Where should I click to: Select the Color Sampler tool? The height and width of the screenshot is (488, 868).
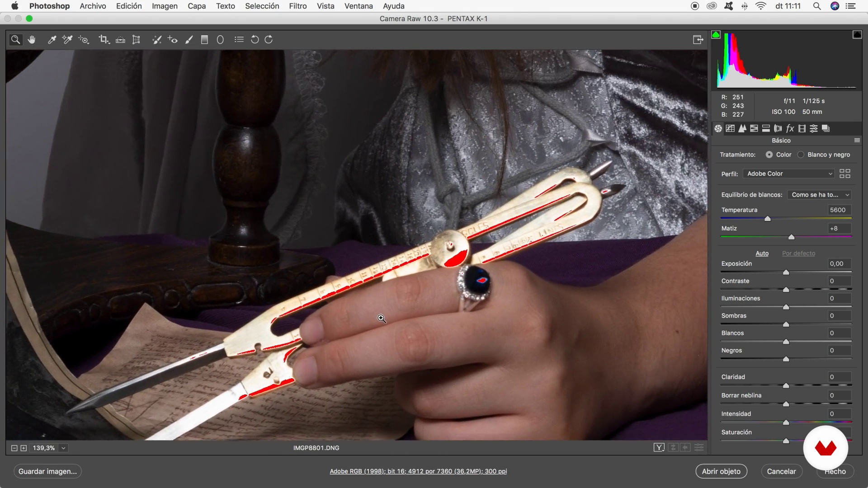click(67, 40)
